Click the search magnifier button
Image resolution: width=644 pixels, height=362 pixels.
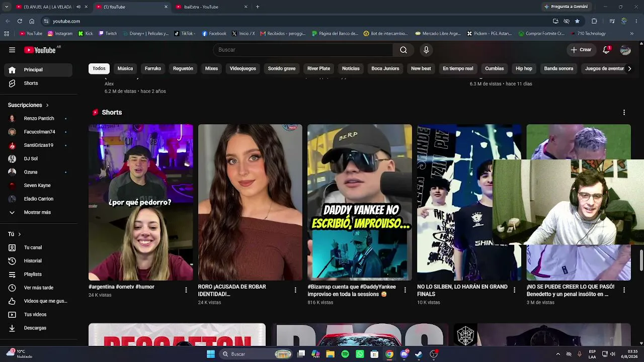coord(404,50)
